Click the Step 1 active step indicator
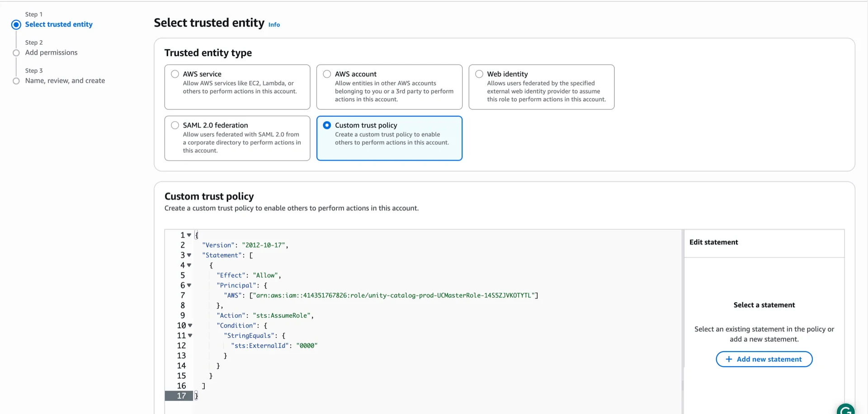Image resolution: width=868 pixels, height=414 pixels. (x=16, y=24)
